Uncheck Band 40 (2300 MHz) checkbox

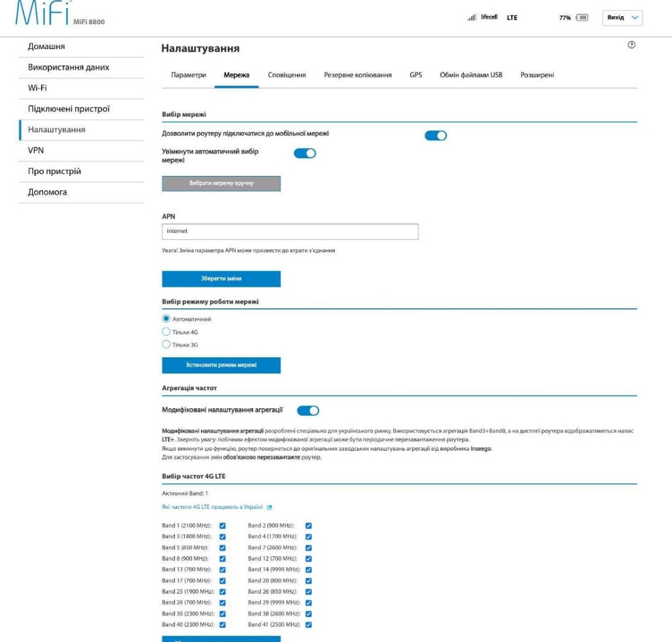222,625
